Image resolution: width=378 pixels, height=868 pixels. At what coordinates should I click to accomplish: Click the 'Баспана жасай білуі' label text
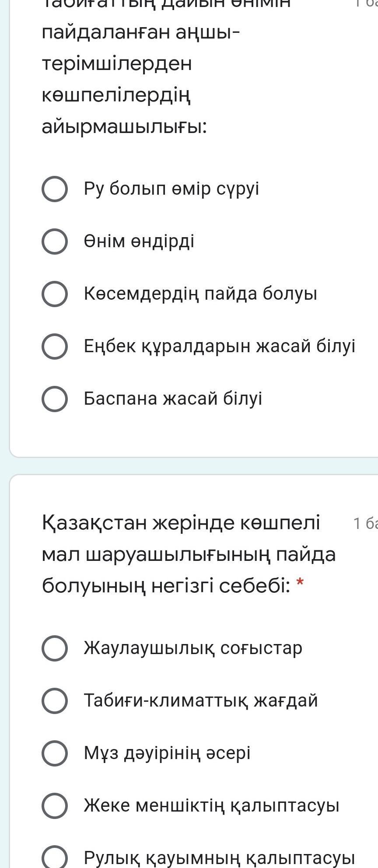pos(173,399)
